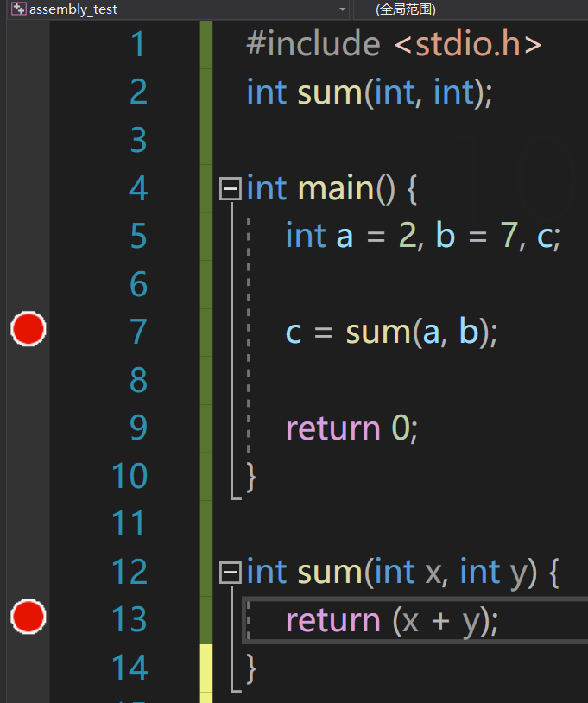Select line number 5 in the gutter
This screenshot has width=588, height=703.
138,236
